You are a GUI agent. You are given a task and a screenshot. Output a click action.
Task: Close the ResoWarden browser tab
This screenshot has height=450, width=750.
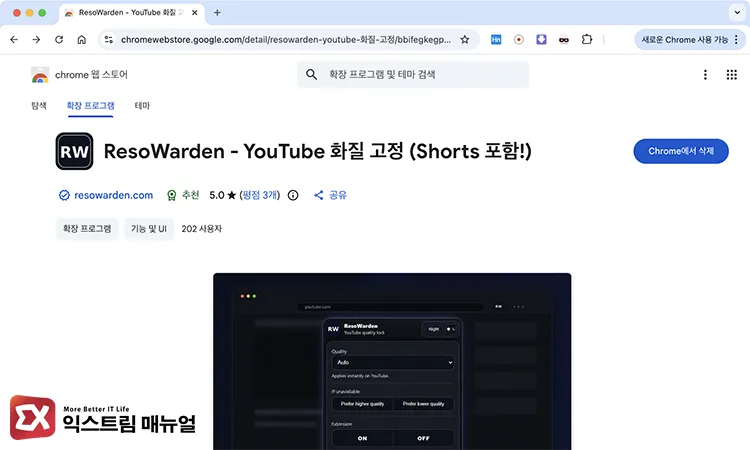pyautogui.click(x=195, y=13)
